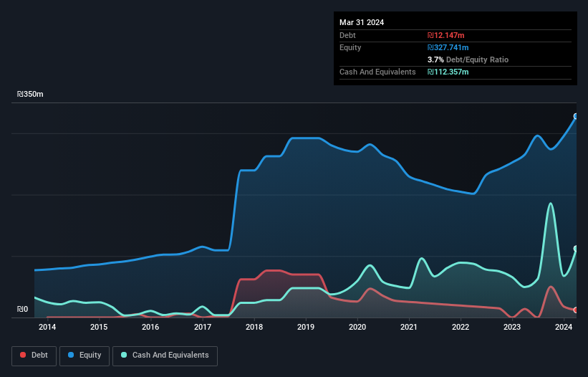Toggle Cash And Equivalents series in the legend

pyautogui.click(x=165, y=355)
